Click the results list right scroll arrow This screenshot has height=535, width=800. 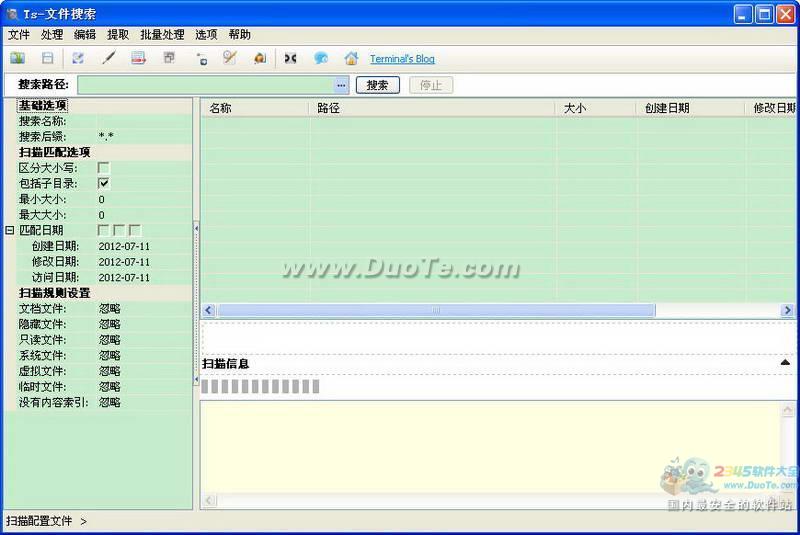click(x=787, y=310)
